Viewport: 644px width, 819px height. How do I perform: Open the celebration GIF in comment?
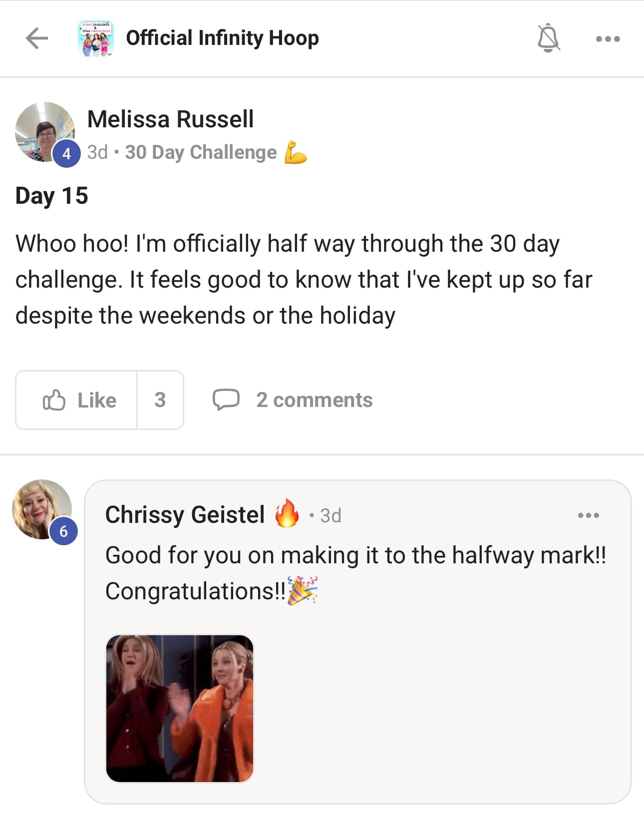pyautogui.click(x=180, y=708)
